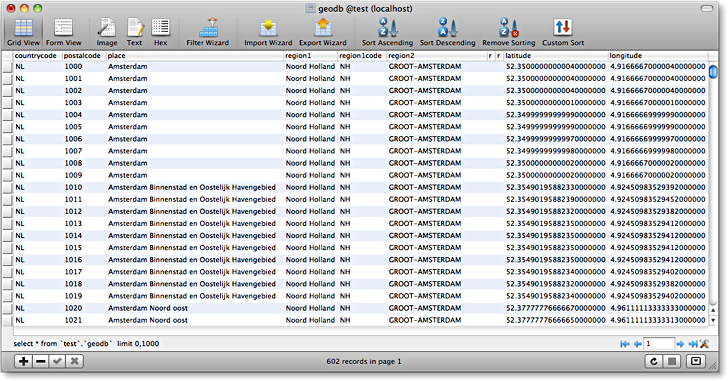The image size is (728, 381).
Task: Click the SQL query text in status bar
Action: [86, 344]
